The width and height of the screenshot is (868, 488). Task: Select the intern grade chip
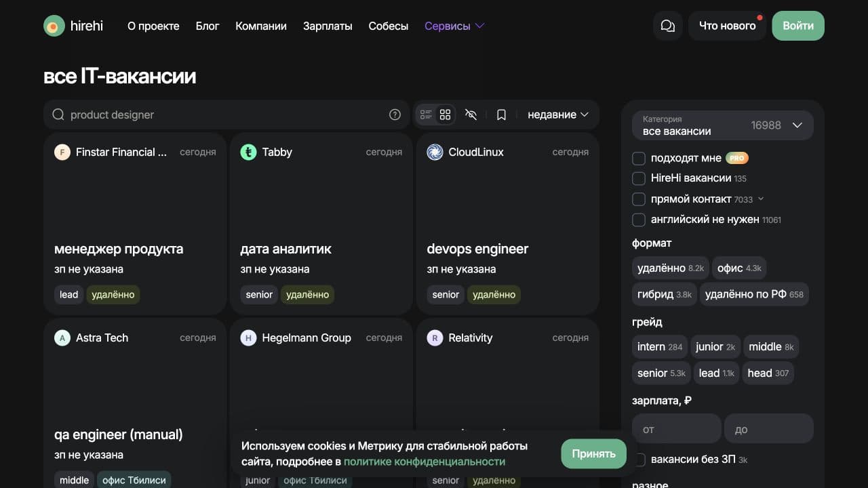tap(660, 346)
